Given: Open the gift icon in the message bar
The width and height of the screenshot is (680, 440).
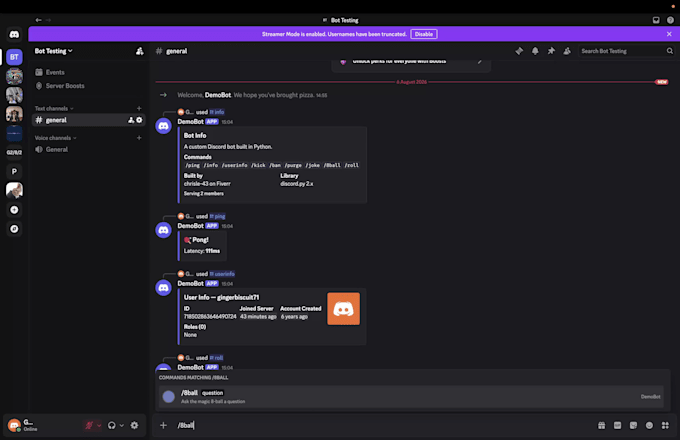Looking at the screenshot, I should coord(602,425).
